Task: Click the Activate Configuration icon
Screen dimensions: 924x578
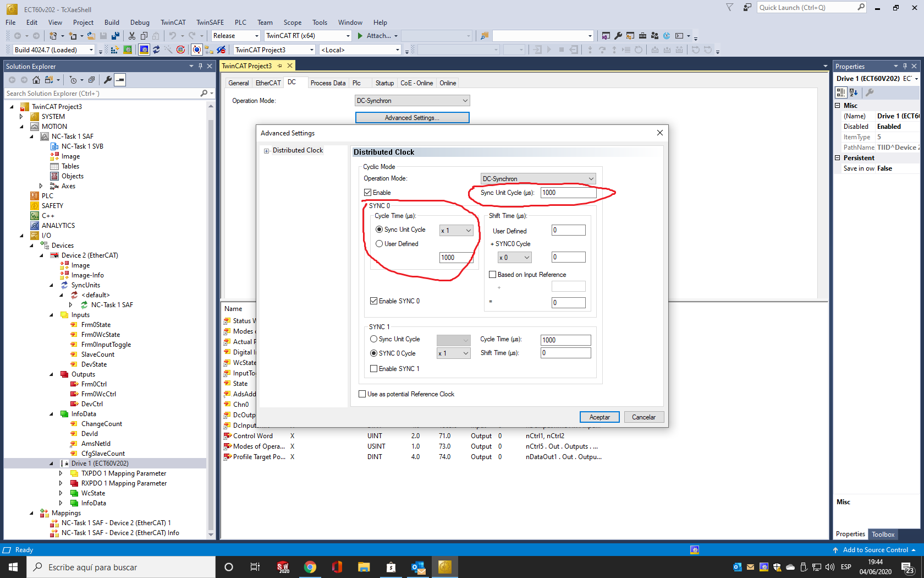Action: point(115,50)
